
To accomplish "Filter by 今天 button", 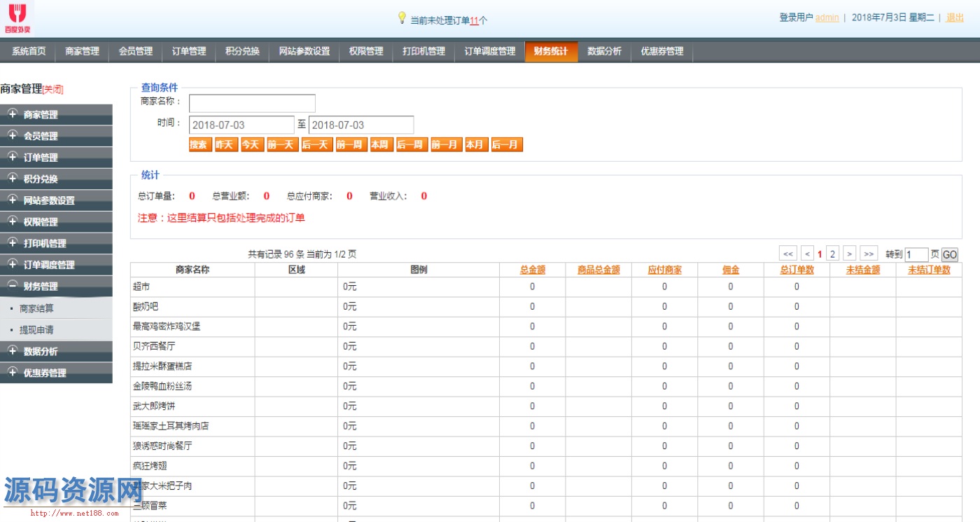I will click(251, 145).
